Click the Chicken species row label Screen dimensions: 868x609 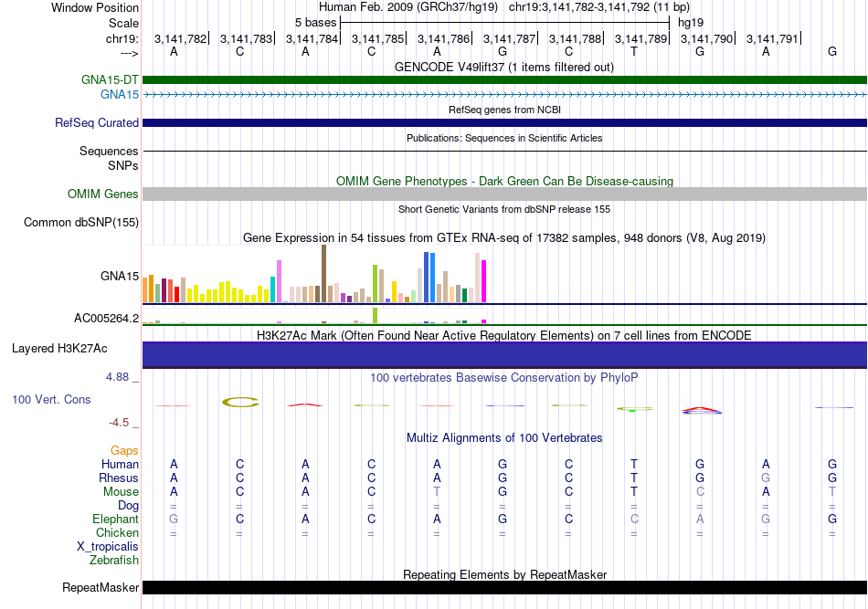coord(117,532)
